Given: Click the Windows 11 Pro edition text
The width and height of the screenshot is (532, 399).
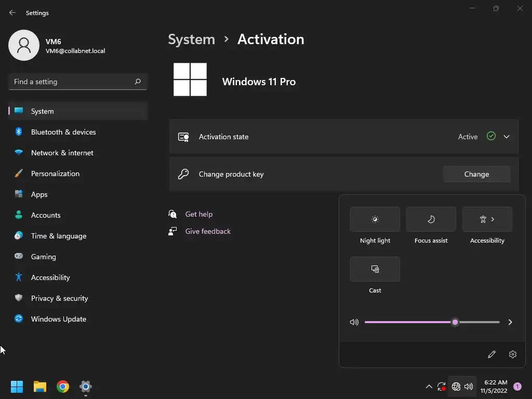Looking at the screenshot, I should pyautogui.click(x=259, y=82).
